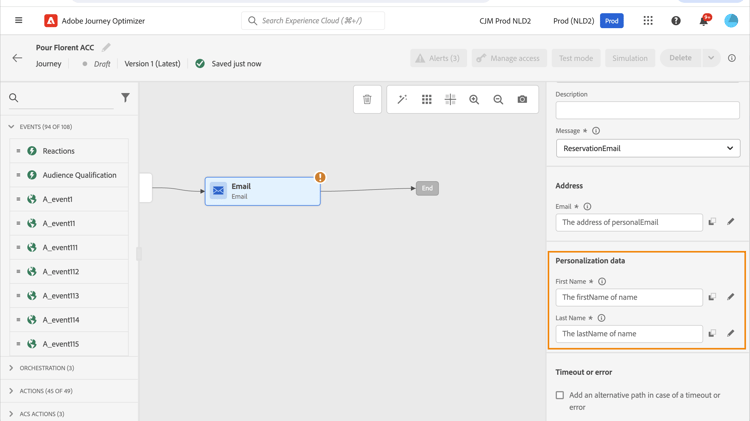
Task: Take a canvas screenshot with camera icon
Action: [522, 99]
